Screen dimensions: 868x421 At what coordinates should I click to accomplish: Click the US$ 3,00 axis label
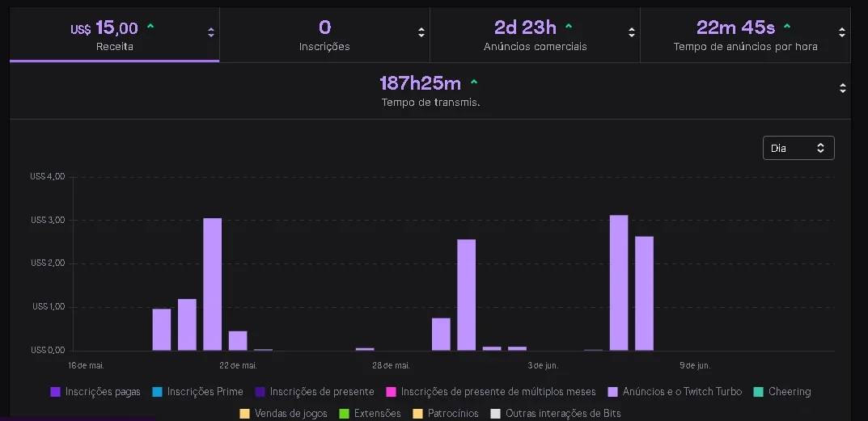click(x=48, y=220)
